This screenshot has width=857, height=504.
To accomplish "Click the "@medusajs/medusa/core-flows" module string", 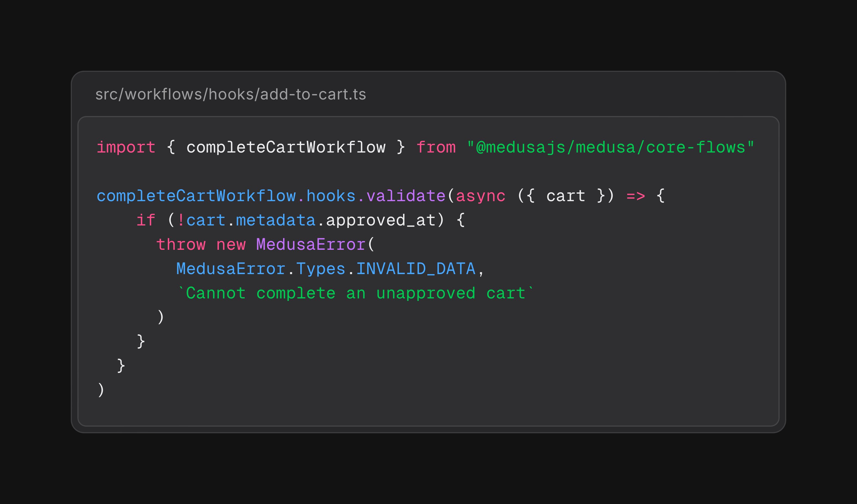I will point(611,148).
